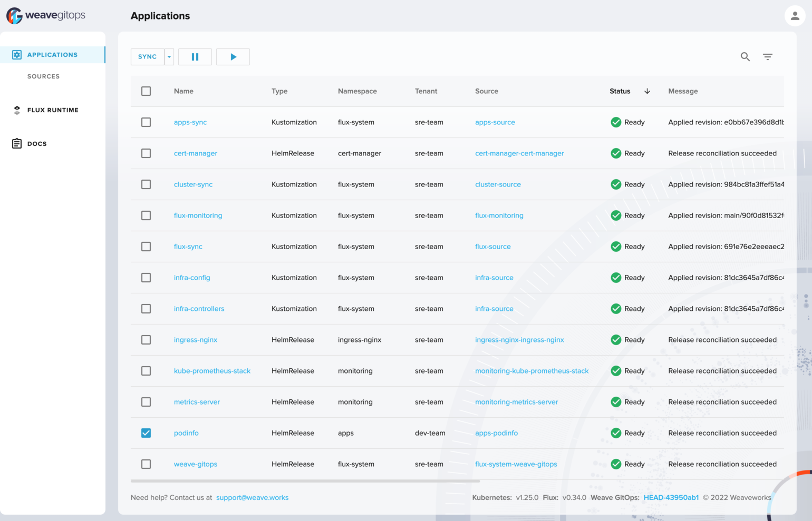
Task: Email support@weave.works link
Action: coord(252,497)
